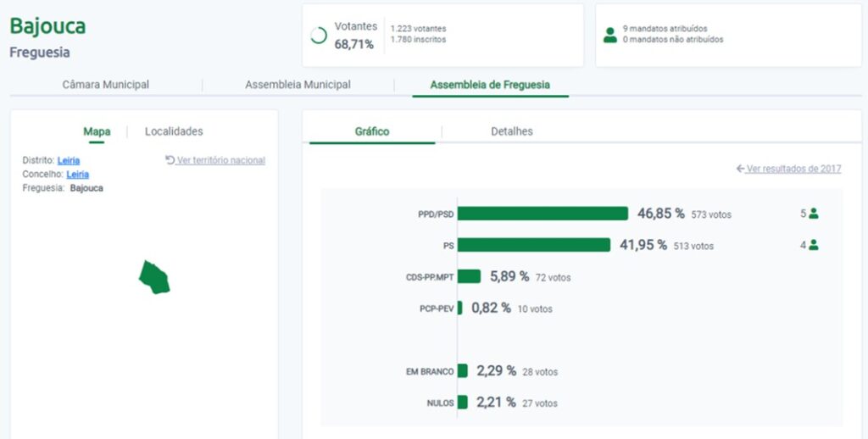868x439 pixels.
Task: Click the PPD/PSD green result bar
Action: click(542, 214)
